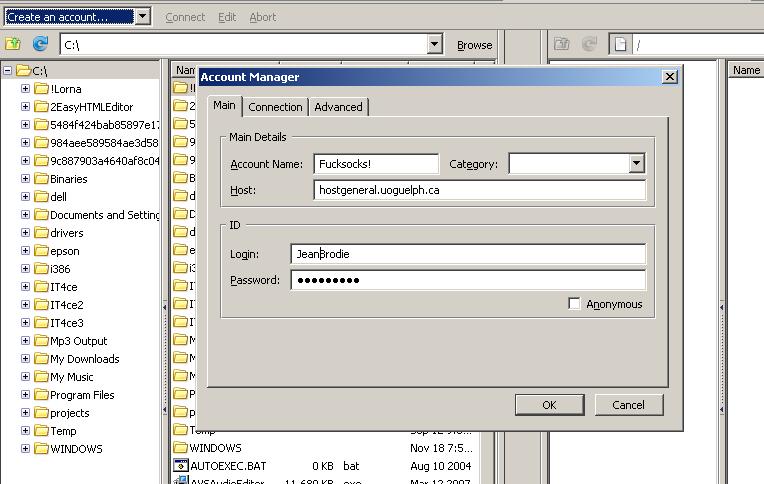764x484 pixels.
Task: Click the remote path input field
Action: point(698,45)
